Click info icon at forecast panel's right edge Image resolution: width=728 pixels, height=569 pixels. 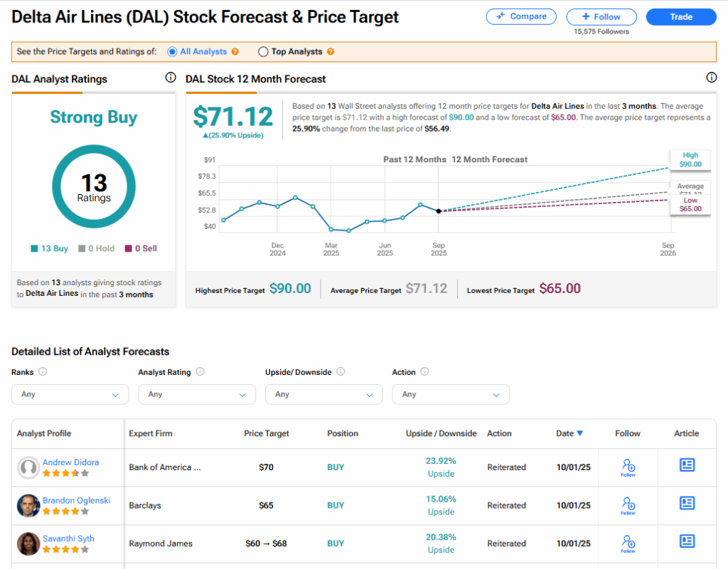pyautogui.click(x=711, y=78)
